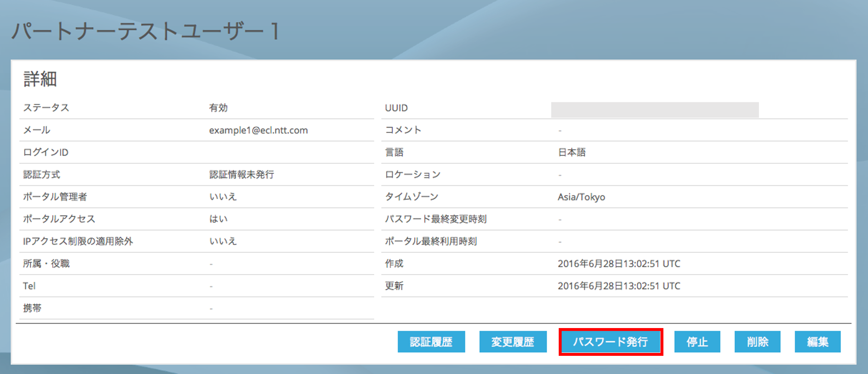Click the ステータス label

[46, 108]
